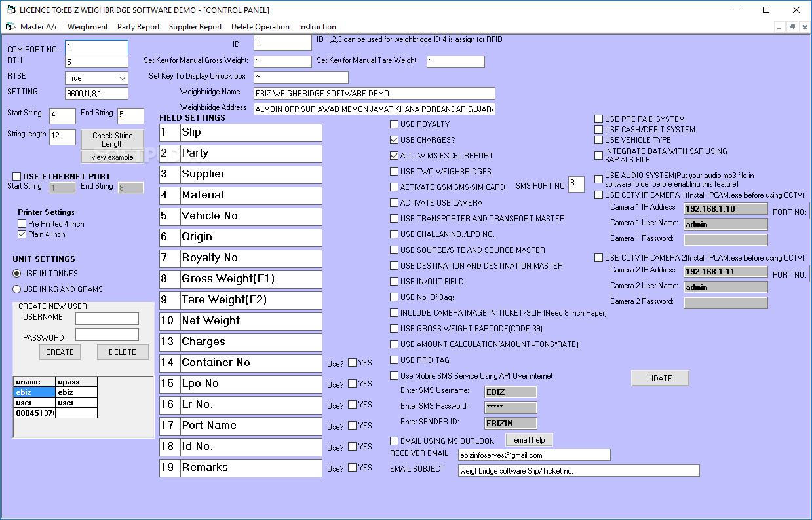812x520 pixels.
Task: Open the Master A/c menu
Action: (x=39, y=27)
